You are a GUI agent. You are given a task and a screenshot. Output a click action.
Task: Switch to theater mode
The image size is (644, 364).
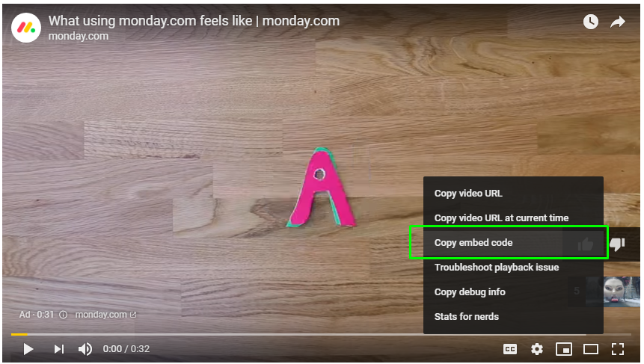pyautogui.click(x=591, y=349)
